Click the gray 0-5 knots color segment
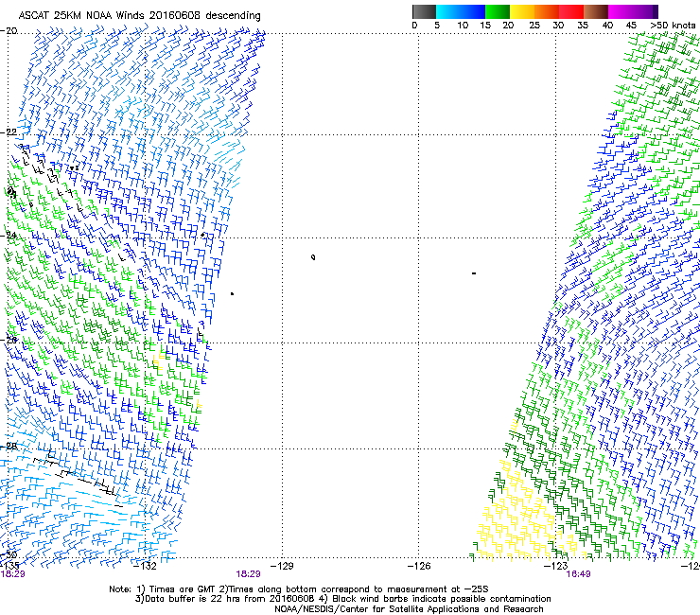The width and height of the screenshot is (700, 615). pyautogui.click(x=424, y=11)
